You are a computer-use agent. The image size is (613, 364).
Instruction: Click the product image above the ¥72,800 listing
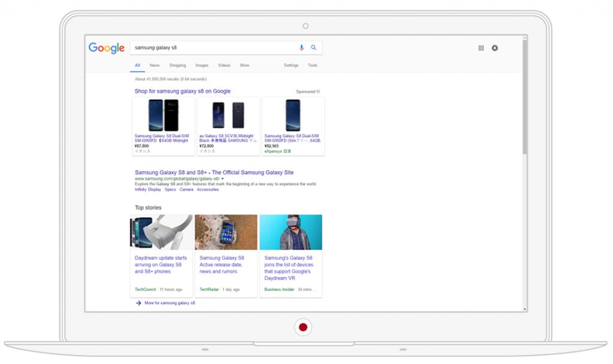click(228, 115)
